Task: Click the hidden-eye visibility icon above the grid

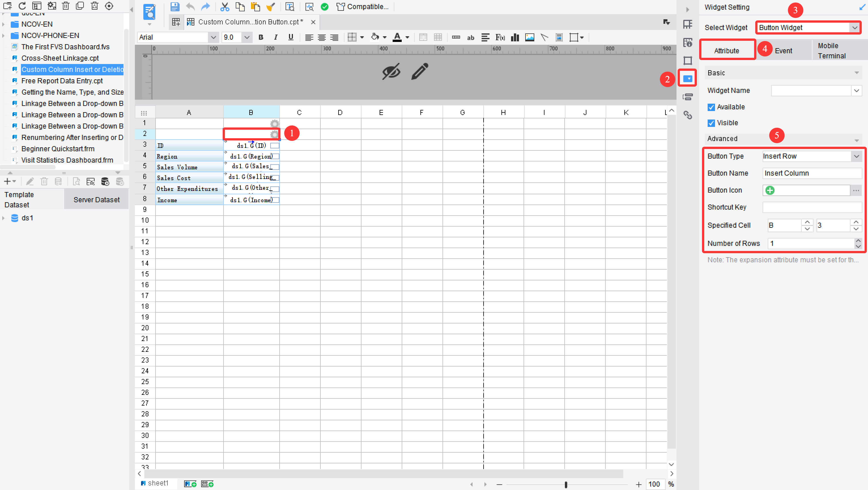Action: (391, 71)
